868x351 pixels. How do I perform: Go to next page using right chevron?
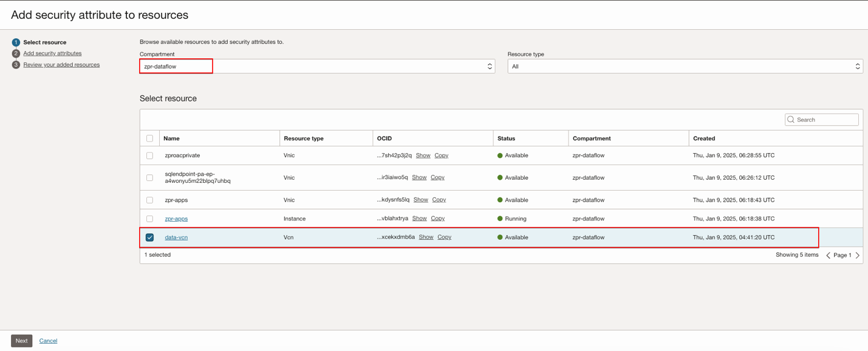pos(857,256)
